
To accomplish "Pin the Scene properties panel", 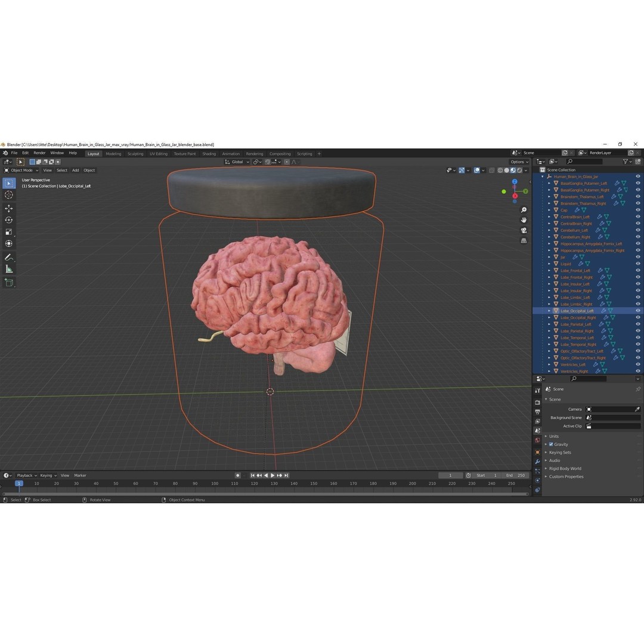I will coord(638,389).
